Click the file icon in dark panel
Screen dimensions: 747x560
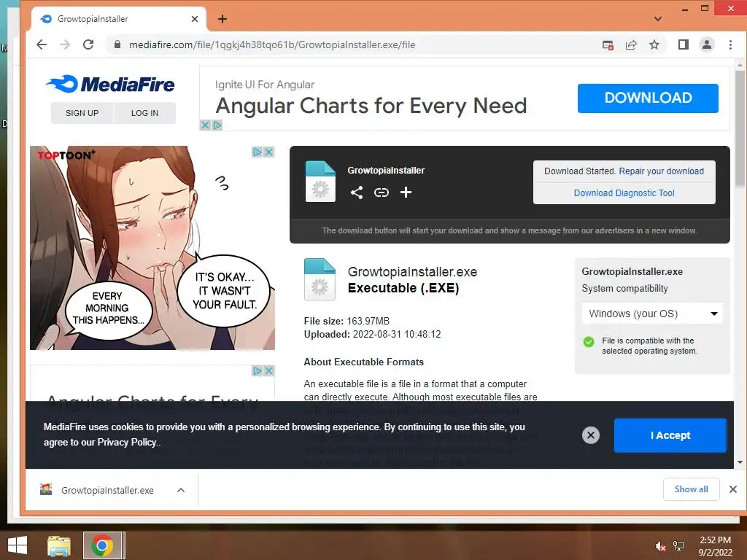pos(320,182)
